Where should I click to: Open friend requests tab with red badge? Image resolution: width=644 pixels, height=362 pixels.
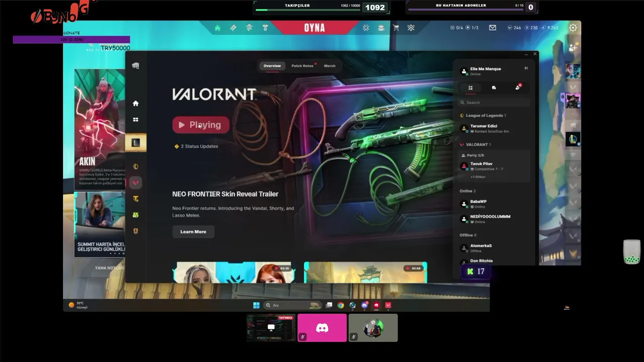[x=518, y=87]
